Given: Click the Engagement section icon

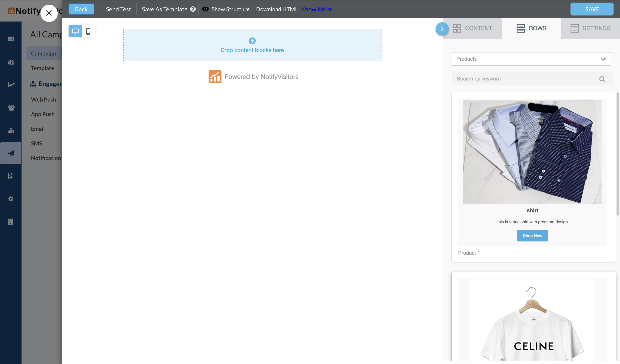Looking at the screenshot, I should click(33, 84).
